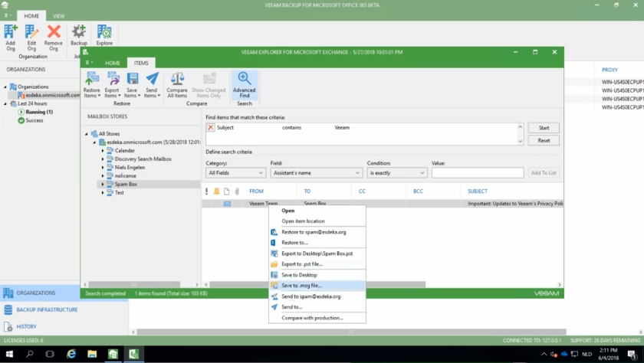Expand the Test mailbox node
This screenshot has width=644, height=363.
point(103,193)
